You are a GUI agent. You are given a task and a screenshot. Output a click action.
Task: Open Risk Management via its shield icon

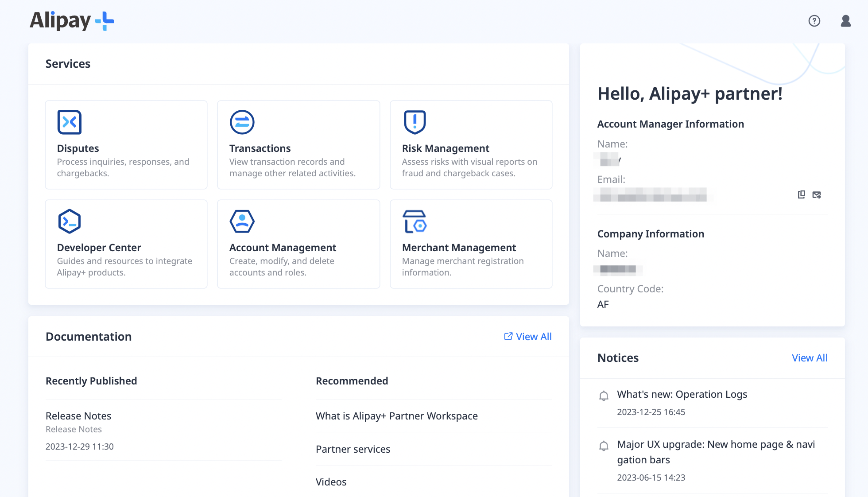(415, 122)
